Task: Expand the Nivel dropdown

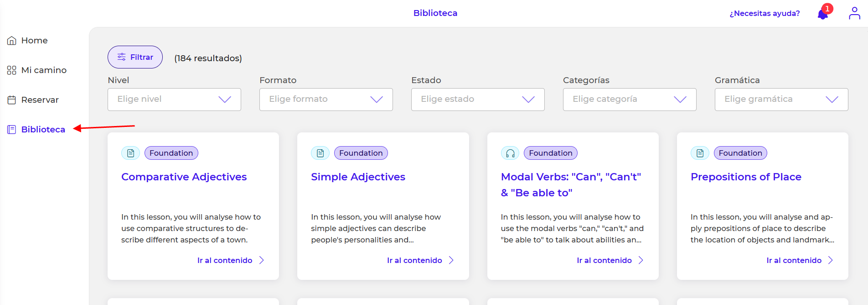Action: pyautogui.click(x=174, y=100)
